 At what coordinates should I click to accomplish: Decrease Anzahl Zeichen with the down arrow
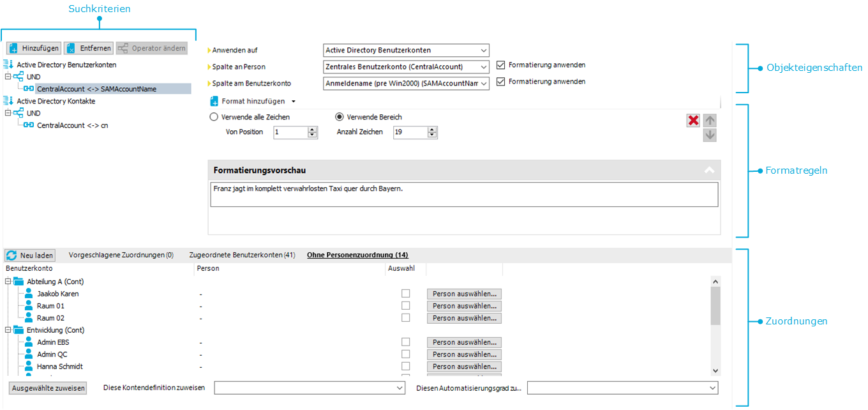tap(432, 135)
